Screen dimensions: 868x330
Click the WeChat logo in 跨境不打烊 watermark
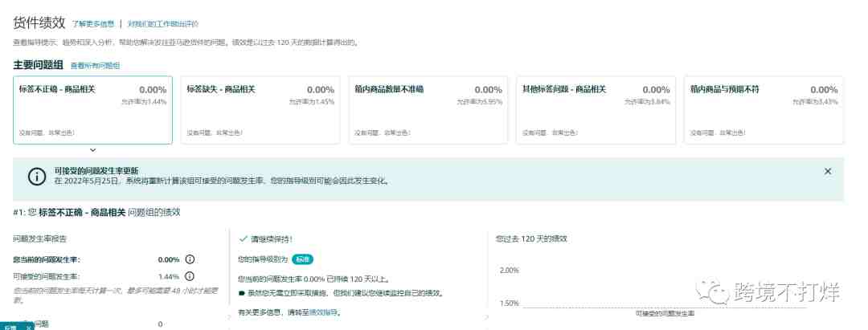click(x=712, y=291)
